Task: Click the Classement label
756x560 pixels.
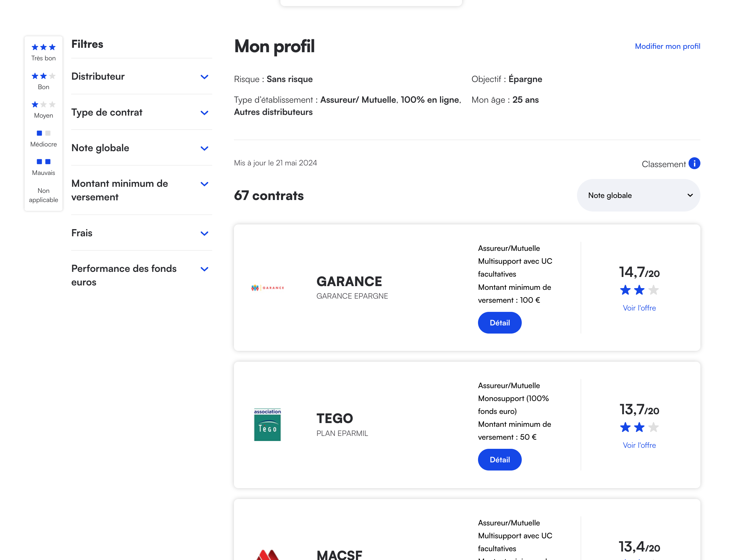Action: 664,164
